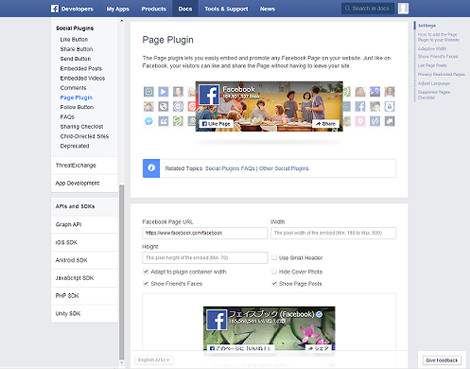Click the Facebook logo in the Japanese preview
Screen dimensions: 470x369
pyautogui.click(x=217, y=320)
